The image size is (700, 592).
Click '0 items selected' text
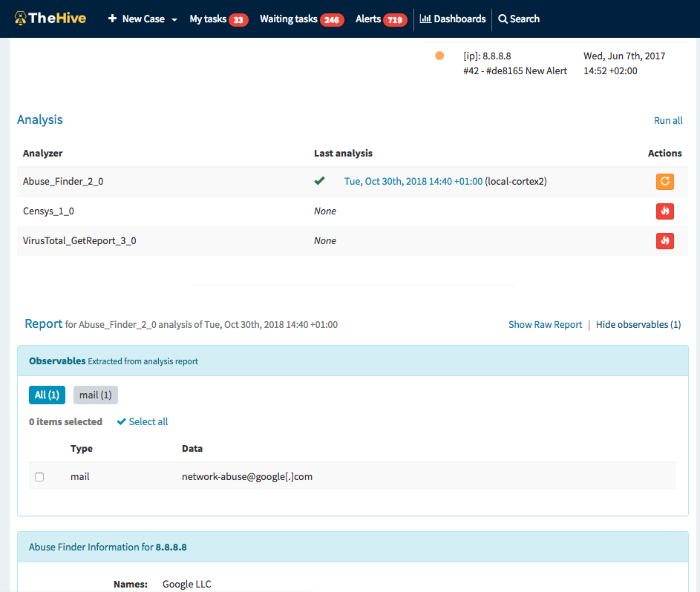pos(65,421)
